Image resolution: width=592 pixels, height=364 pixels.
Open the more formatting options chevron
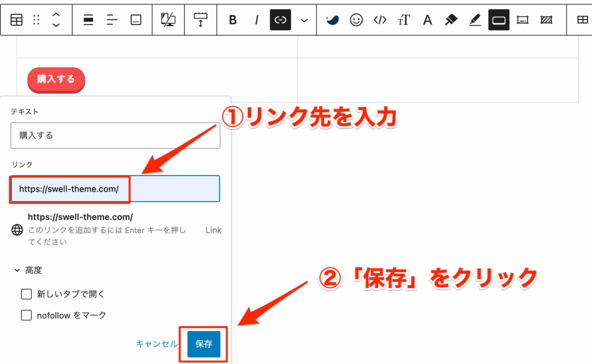click(x=304, y=20)
